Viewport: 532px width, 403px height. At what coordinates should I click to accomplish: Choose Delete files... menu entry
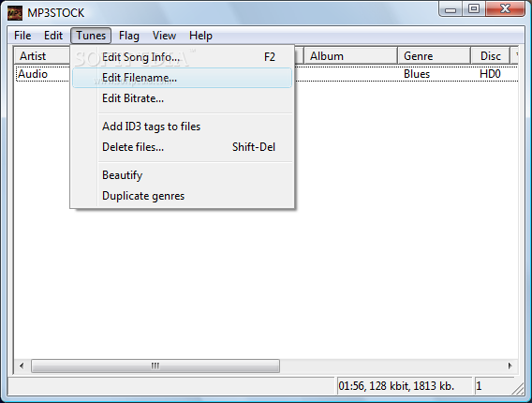click(x=183, y=147)
